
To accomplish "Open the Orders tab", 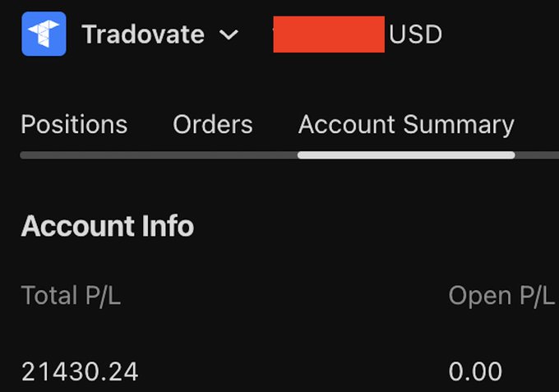I will [x=213, y=125].
